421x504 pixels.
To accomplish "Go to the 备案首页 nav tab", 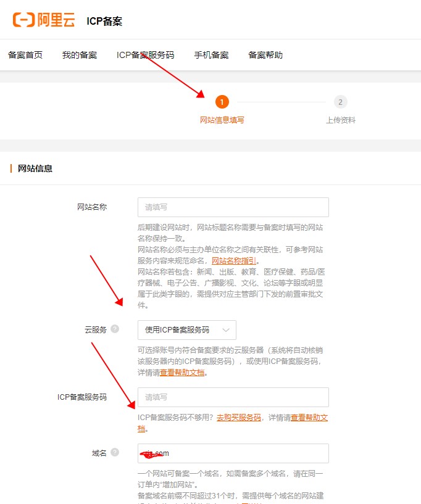I will (25, 55).
